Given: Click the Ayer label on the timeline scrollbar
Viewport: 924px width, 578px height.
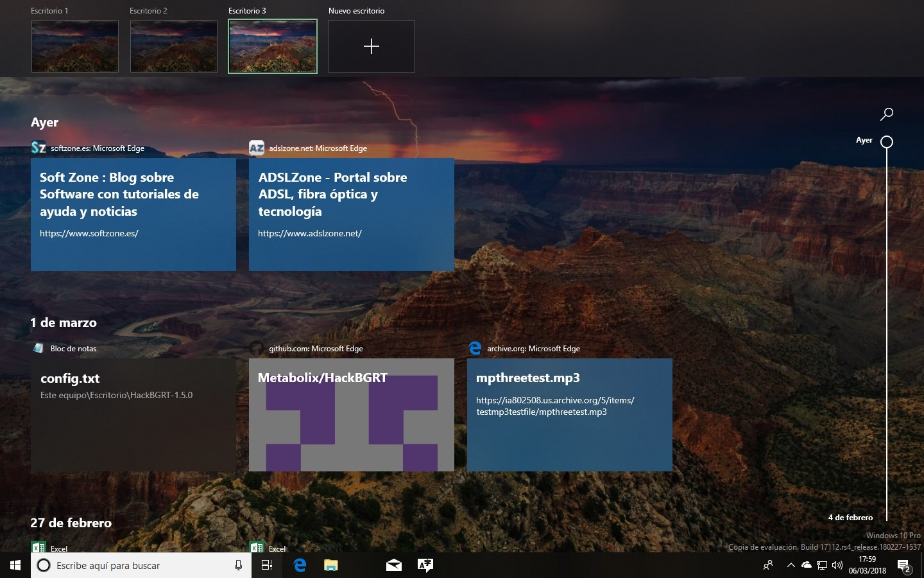Looking at the screenshot, I should [x=864, y=140].
